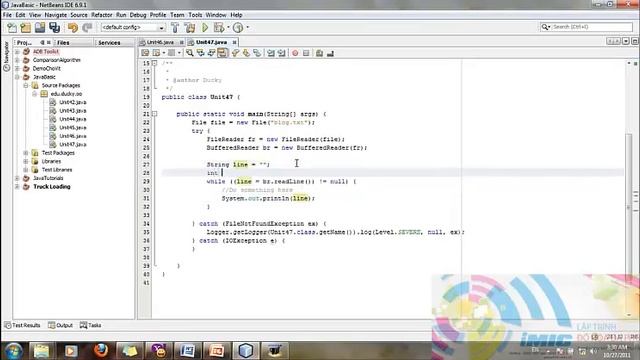
Task: Click the Windows Start button
Action: pos(13,351)
